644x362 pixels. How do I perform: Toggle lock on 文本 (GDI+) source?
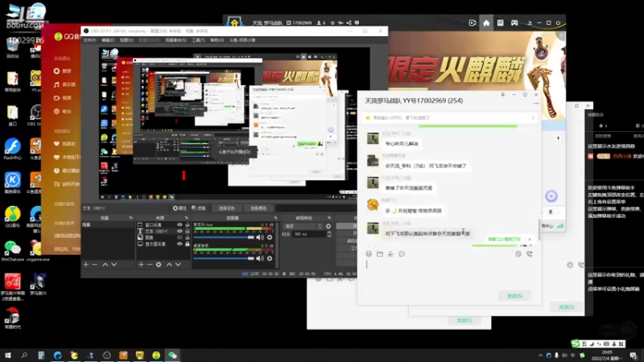(188, 231)
